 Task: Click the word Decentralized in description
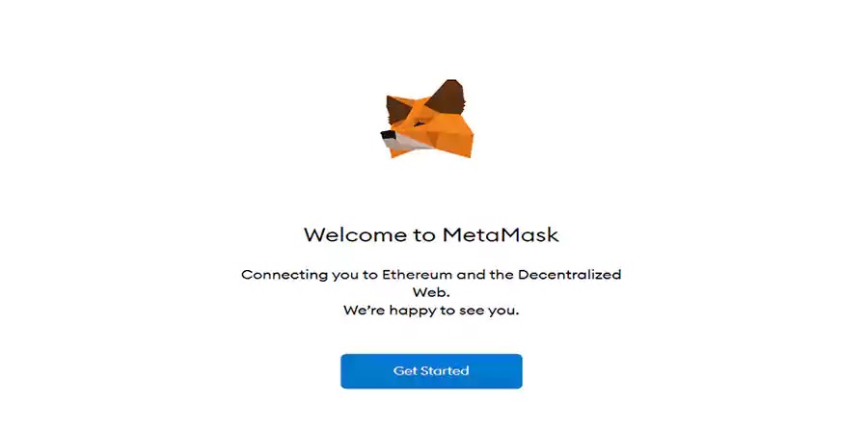point(570,275)
